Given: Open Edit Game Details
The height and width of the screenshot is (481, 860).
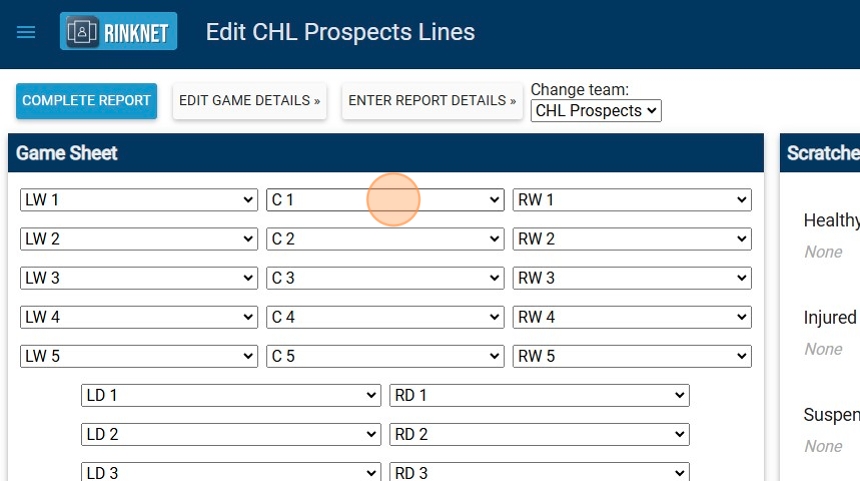Looking at the screenshot, I should coord(249,101).
